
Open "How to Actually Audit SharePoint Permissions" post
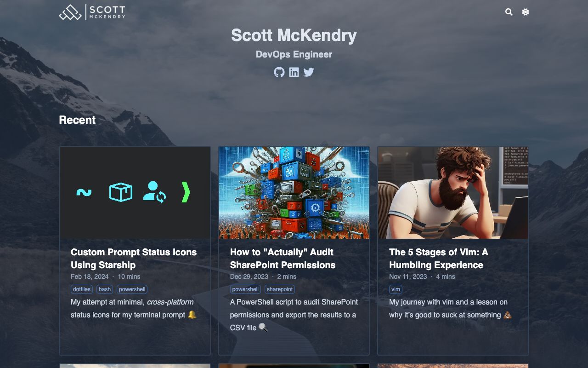pos(283,259)
